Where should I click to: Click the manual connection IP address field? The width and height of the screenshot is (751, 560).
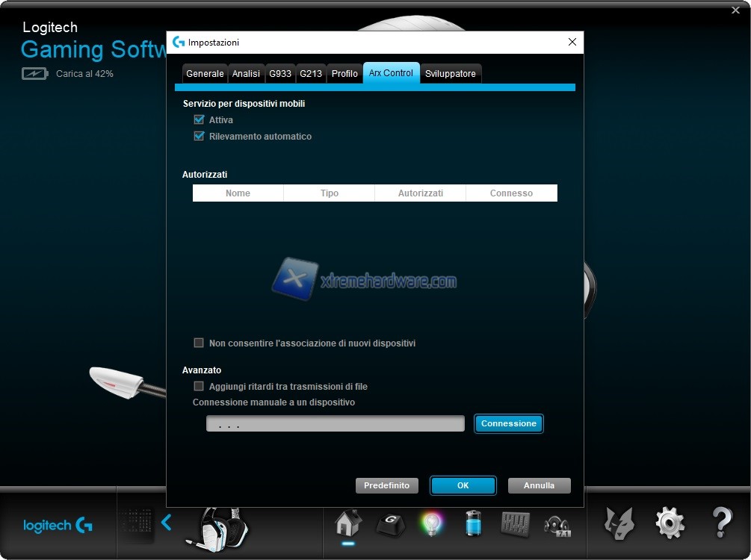(x=335, y=424)
